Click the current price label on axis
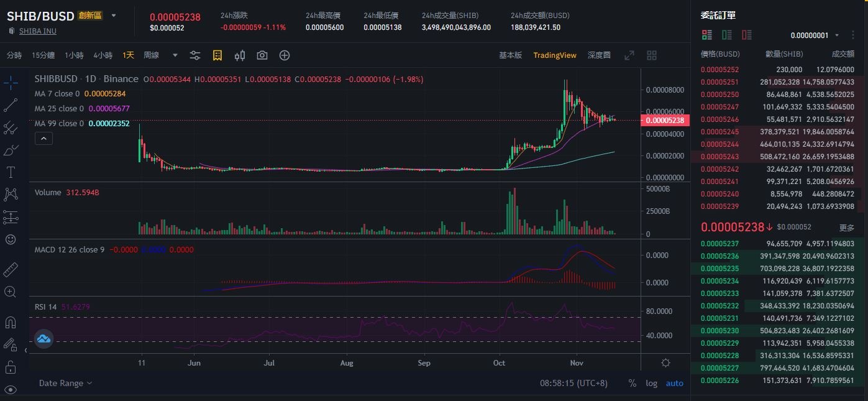 (664, 120)
